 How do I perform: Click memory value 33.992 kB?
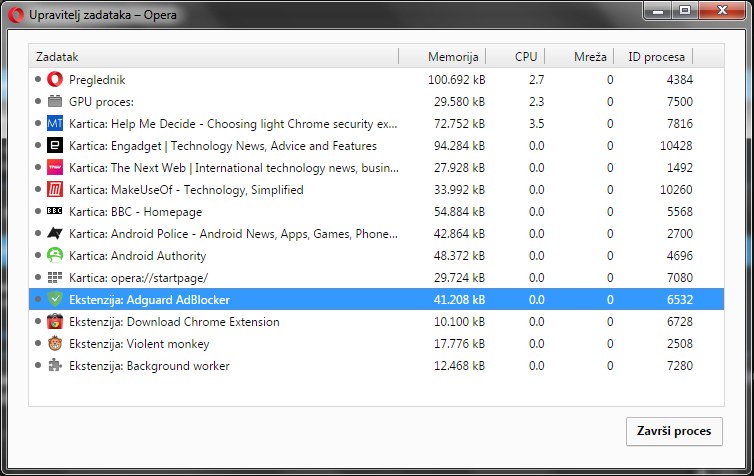[459, 190]
